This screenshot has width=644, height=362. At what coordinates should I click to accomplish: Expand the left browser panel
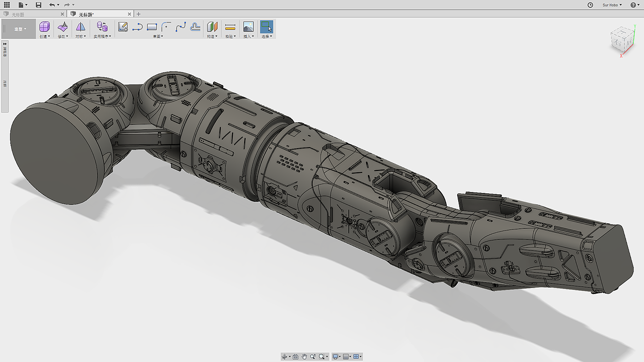[5, 44]
